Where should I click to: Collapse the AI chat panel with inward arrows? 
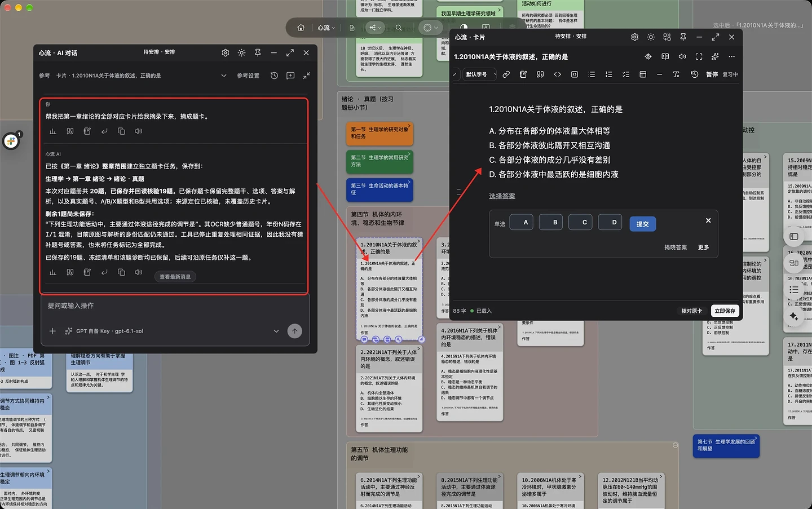point(307,76)
